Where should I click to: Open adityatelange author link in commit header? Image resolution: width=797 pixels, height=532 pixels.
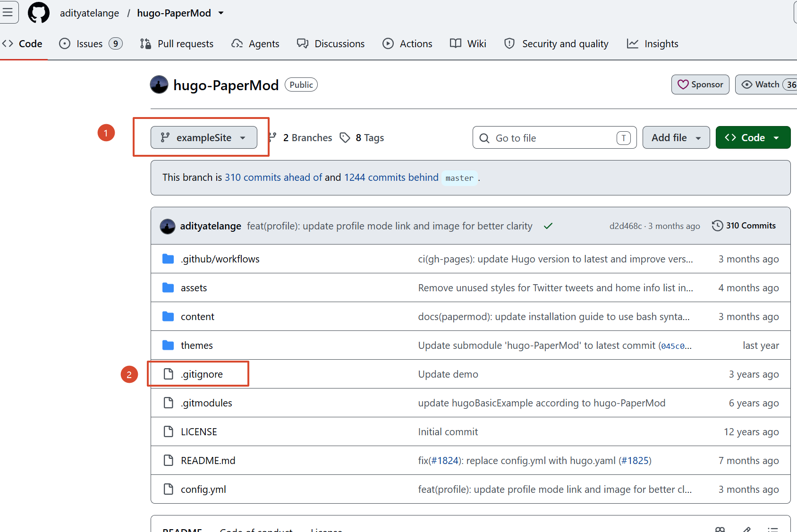click(x=211, y=226)
